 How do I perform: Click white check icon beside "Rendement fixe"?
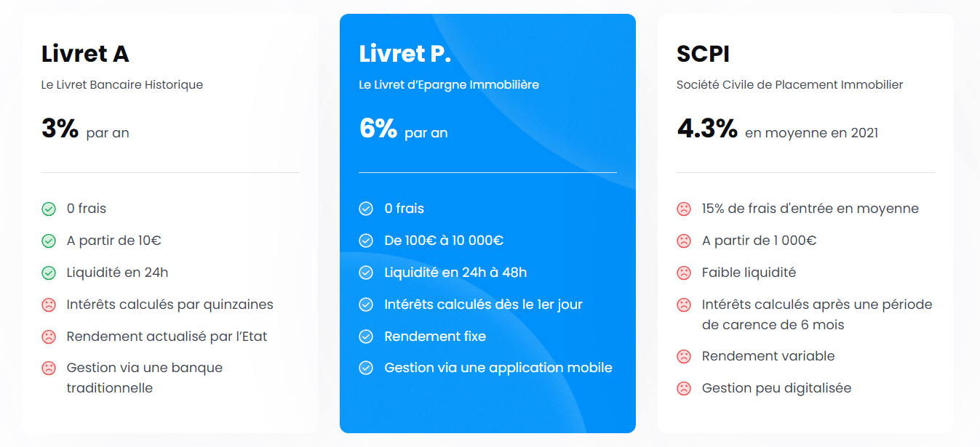366,337
